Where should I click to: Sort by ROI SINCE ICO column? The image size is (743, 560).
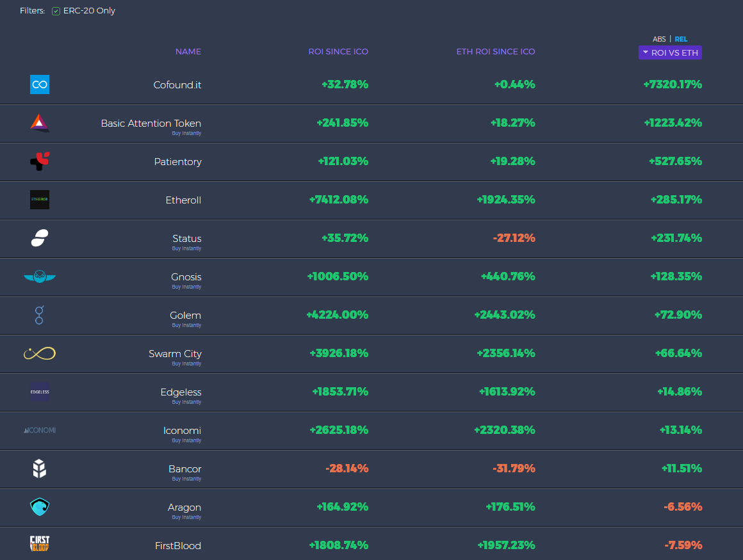pyautogui.click(x=338, y=52)
